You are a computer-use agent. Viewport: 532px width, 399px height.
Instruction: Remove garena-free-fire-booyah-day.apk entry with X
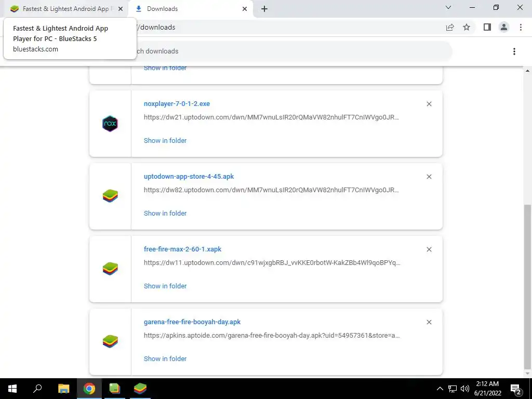[429, 322]
